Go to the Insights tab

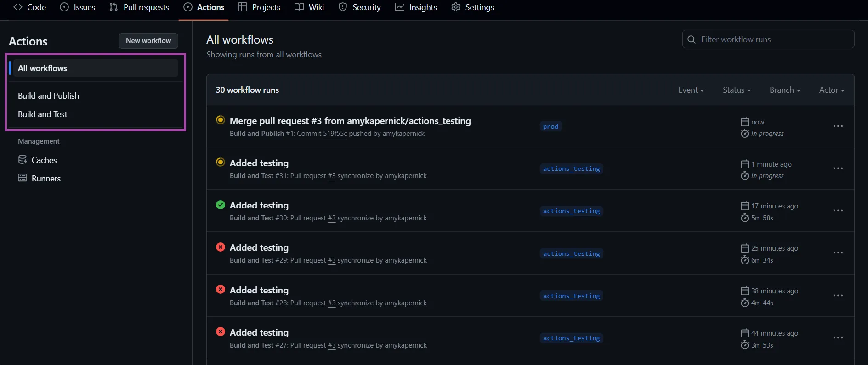tap(416, 7)
